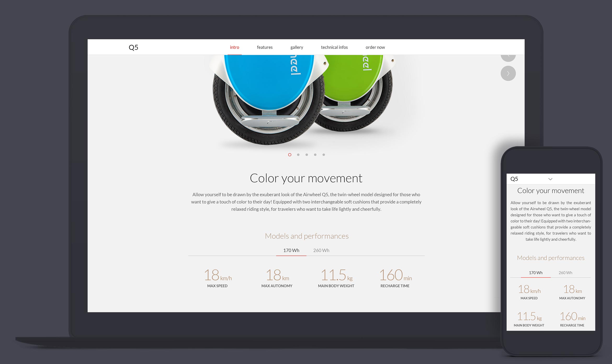Click the previous slide arrow at top right
Screen dimensions: 612x364
[x=508, y=58]
